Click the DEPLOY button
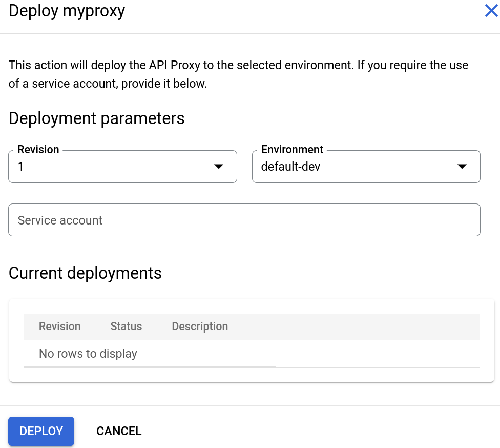Image resolution: width=500 pixels, height=448 pixels. point(41,431)
